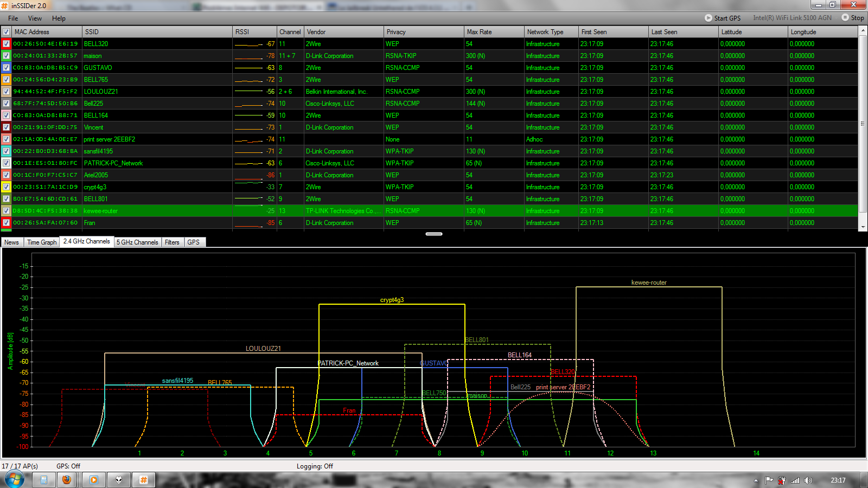Sort by the SSID column header
Viewport: 868px width, 488px height.
point(157,32)
